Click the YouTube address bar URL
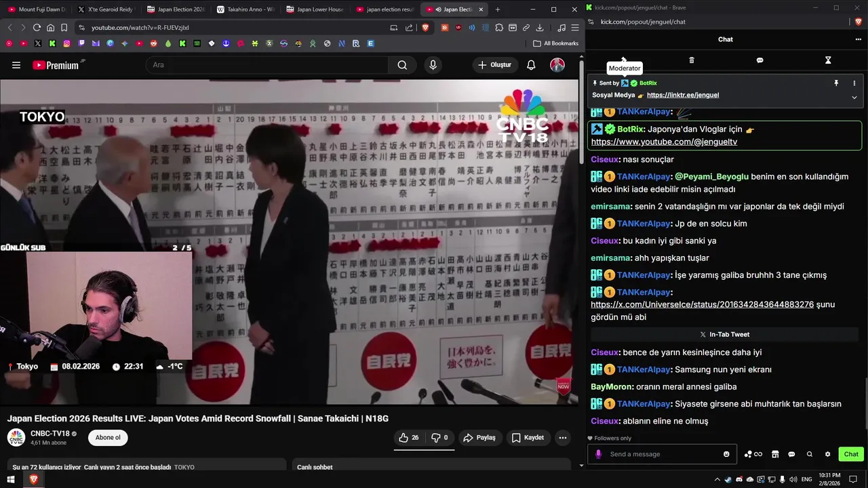Image resolution: width=868 pixels, height=488 pixels. 140,28
